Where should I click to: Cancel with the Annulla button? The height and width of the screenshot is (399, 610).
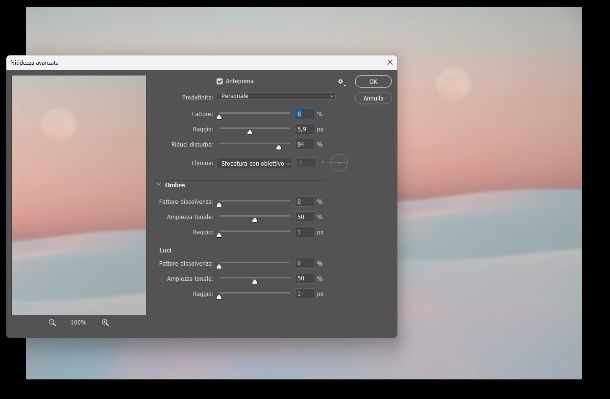(x=373, y=98)
